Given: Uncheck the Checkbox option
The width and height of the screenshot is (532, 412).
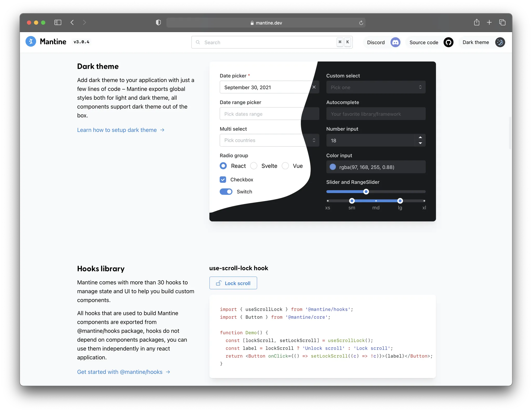Looking at the screenshot, I should pos(223,180).
